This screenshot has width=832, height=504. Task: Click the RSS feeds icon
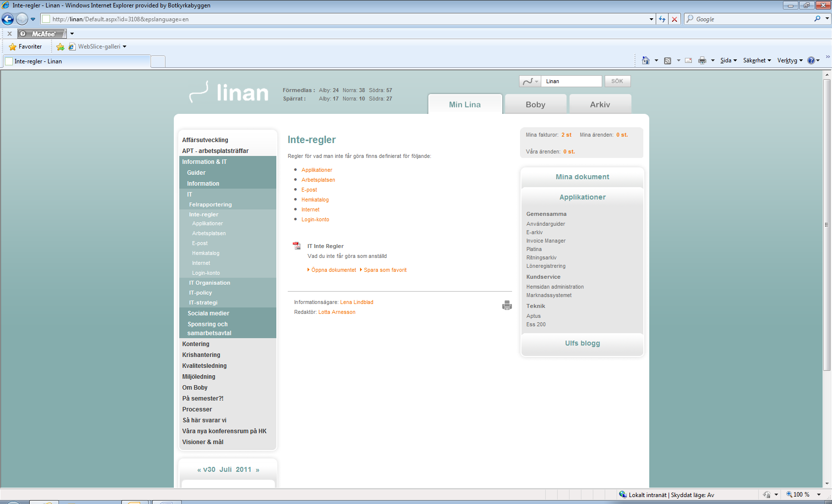tap(668, 60)
